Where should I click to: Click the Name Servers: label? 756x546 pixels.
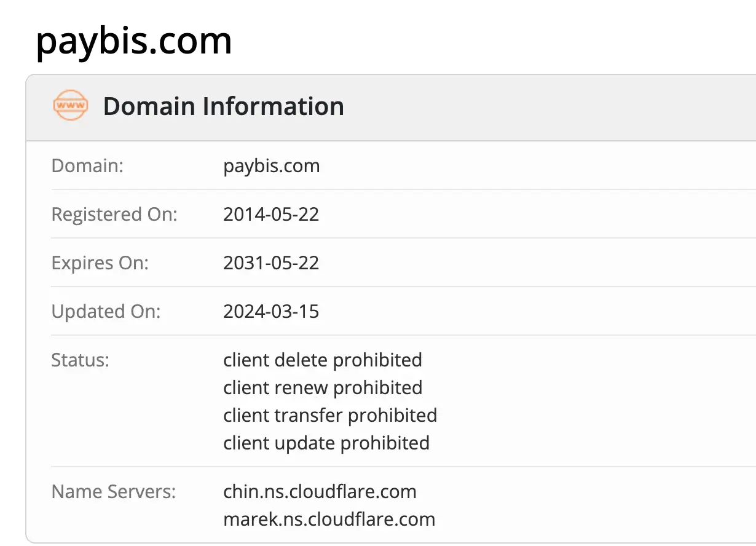pos(114,491)
